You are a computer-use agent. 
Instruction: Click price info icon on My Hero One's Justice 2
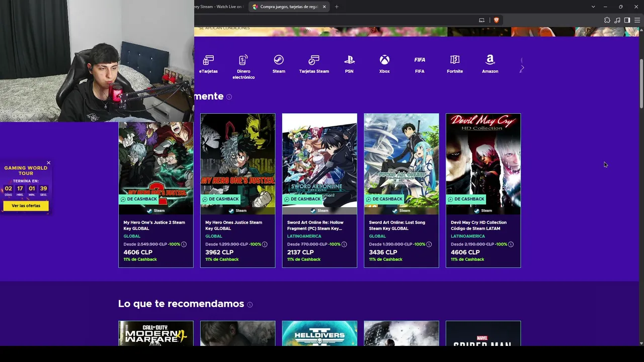point(184,244)
